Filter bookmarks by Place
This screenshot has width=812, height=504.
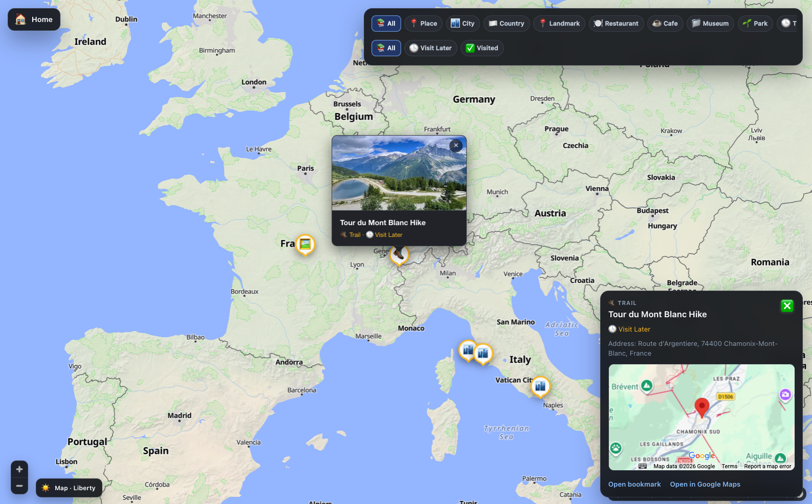point(424,24)
